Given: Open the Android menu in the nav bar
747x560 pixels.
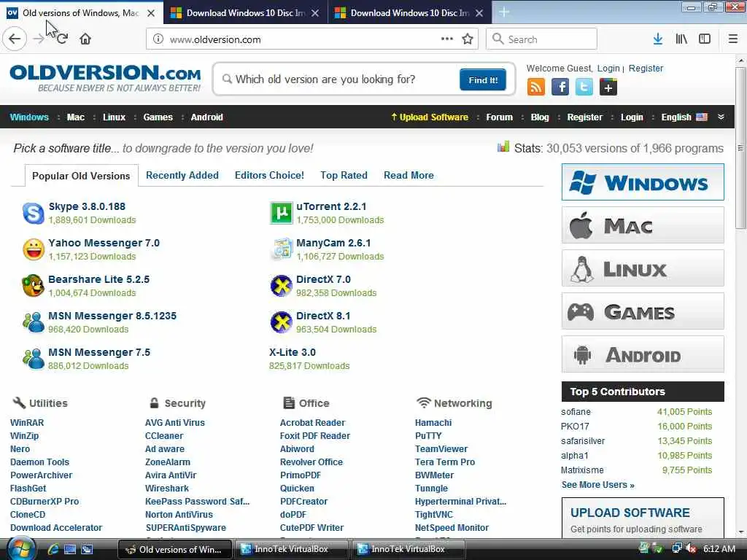Looking at the screenshot, I should click(x=206, y=117).
